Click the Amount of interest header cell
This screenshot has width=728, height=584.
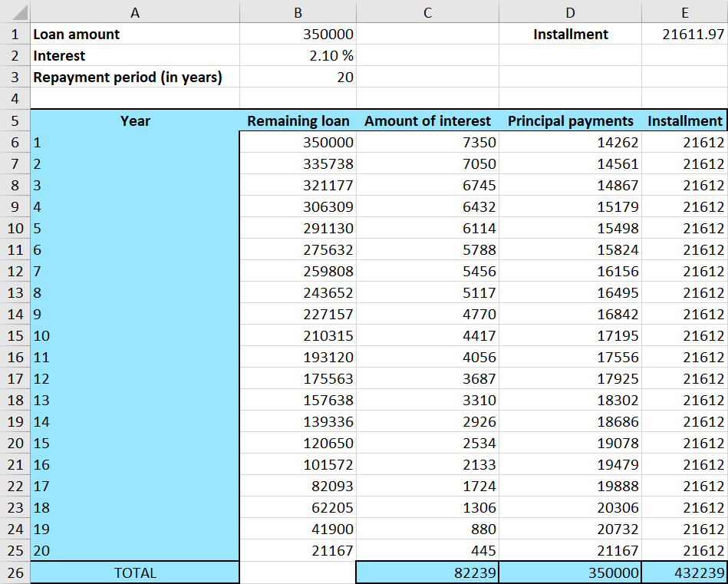pos(427,120)
